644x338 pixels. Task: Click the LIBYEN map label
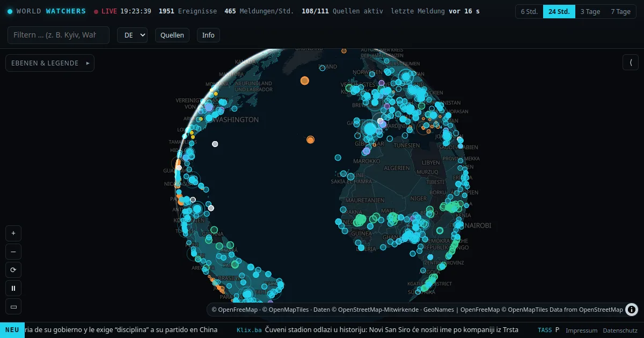430,162
